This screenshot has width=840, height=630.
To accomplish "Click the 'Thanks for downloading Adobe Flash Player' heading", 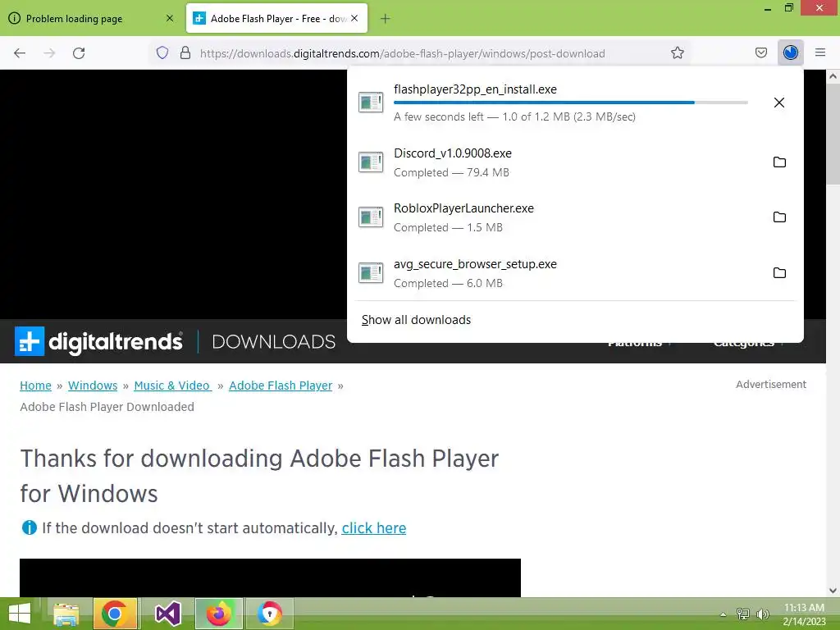I will click(259, 476).
